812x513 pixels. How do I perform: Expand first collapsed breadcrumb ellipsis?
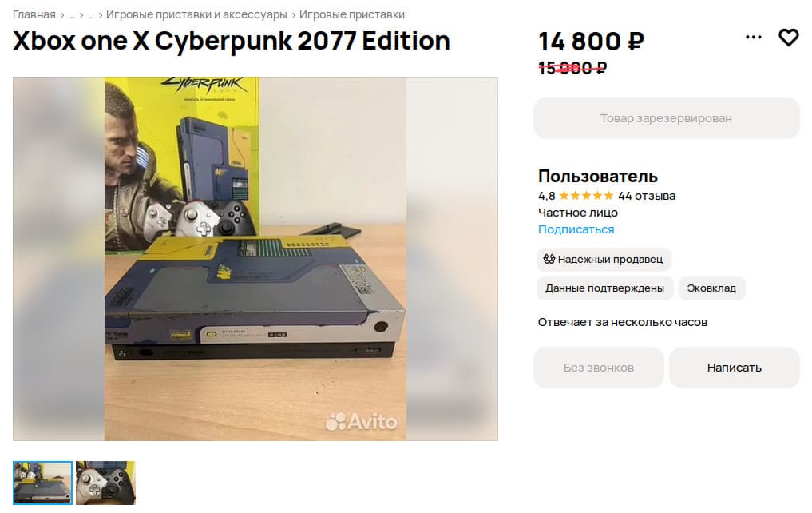[x=72, y=14]
